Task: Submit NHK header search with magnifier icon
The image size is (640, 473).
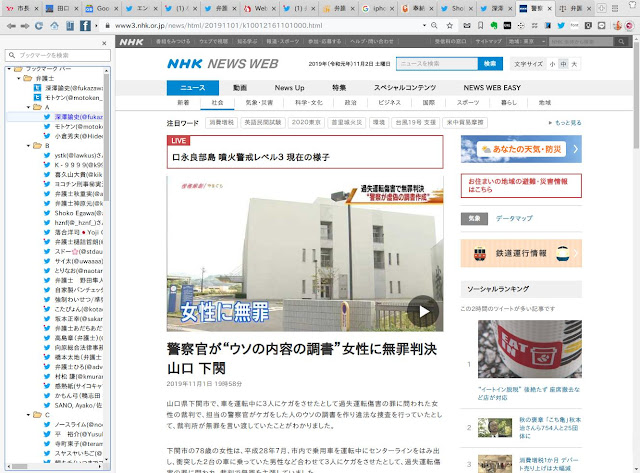Action: point(621,42)
